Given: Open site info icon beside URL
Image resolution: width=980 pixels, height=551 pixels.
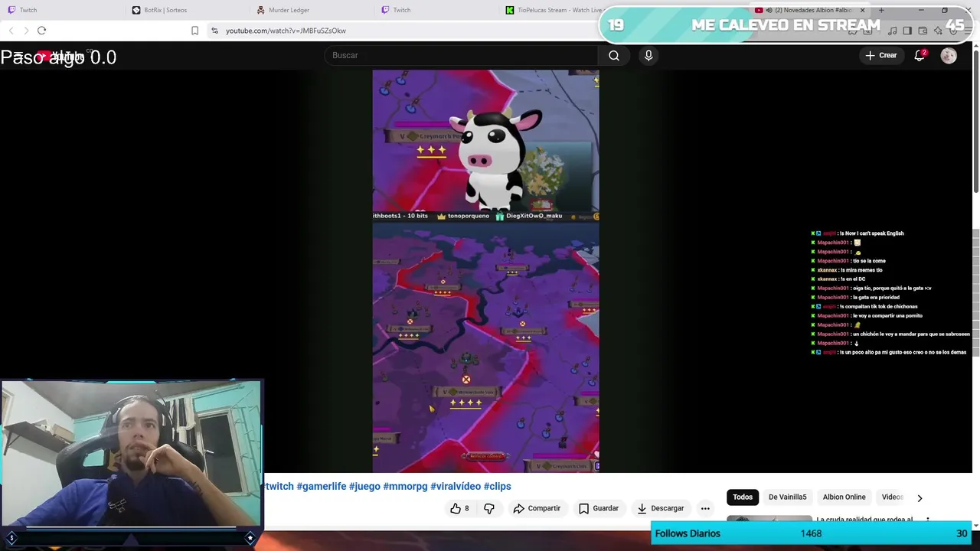Looking at the screenshot, I should [214, 31].
